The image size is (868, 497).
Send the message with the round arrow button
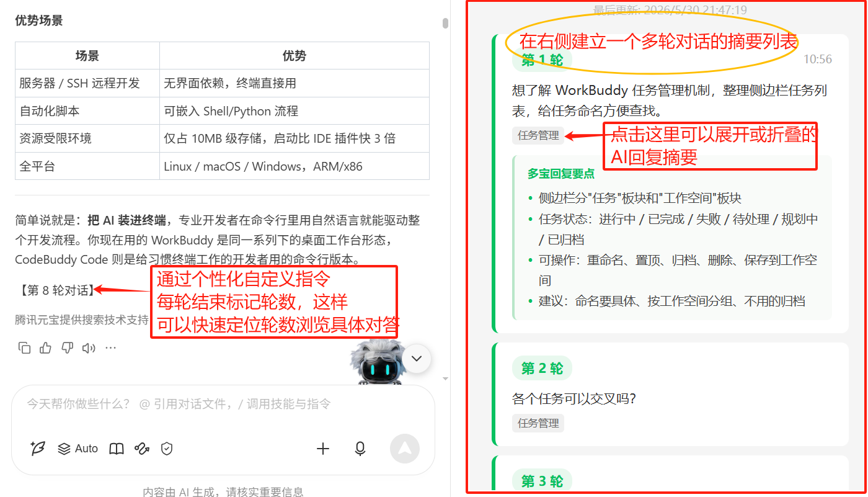(405, 449)
